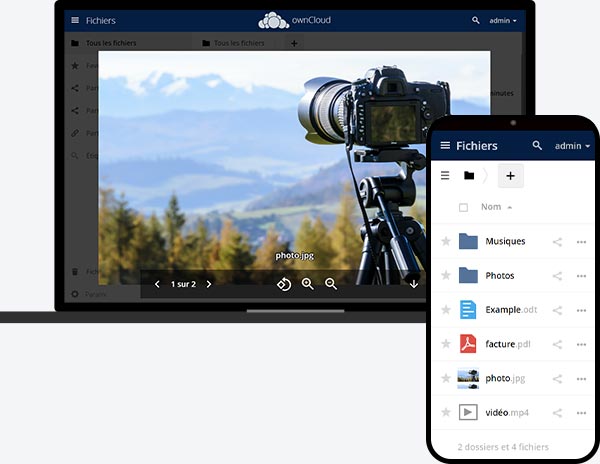Open more actions for Photos
The width and height of the screenshot is (600, 464).
[x=581, y=276]
